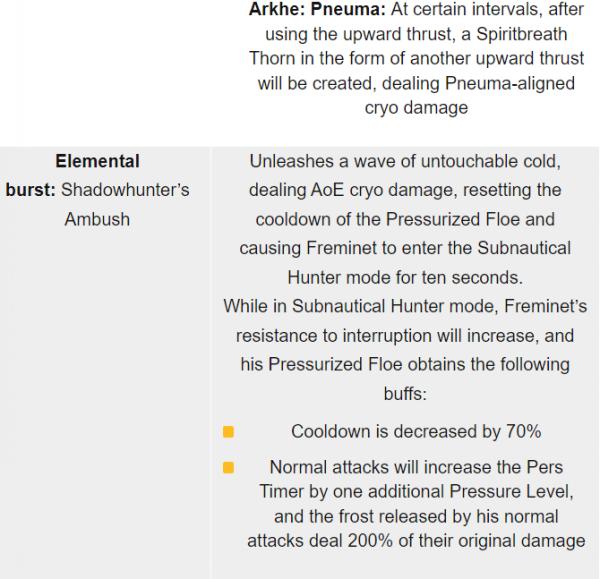Click the 200% of their original damage line
The height and width of the screenshot is (579, 600).
pos(416,541)
